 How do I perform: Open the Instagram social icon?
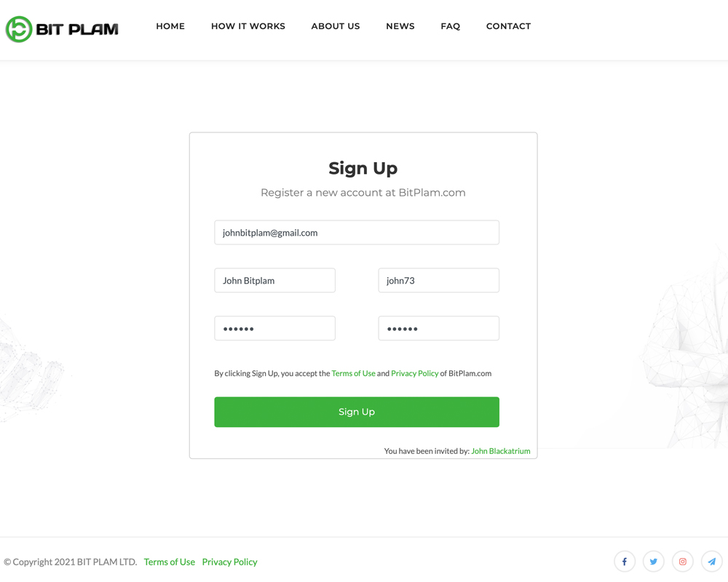point(683,562)
